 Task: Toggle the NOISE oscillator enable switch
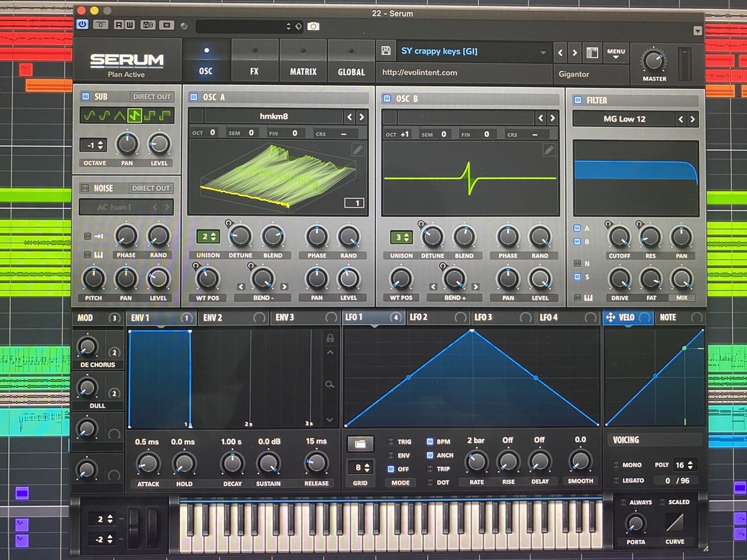tap(85, 188)
